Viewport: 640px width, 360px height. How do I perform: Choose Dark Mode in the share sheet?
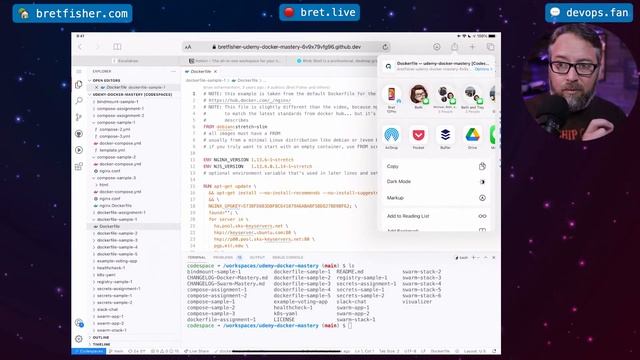point(436,182)
